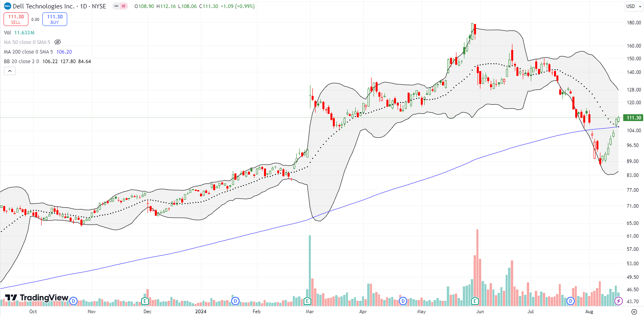Screen dimensions: 644x316
Task: Select the Vol 11.633M legend entry
Action: point(19,32)
